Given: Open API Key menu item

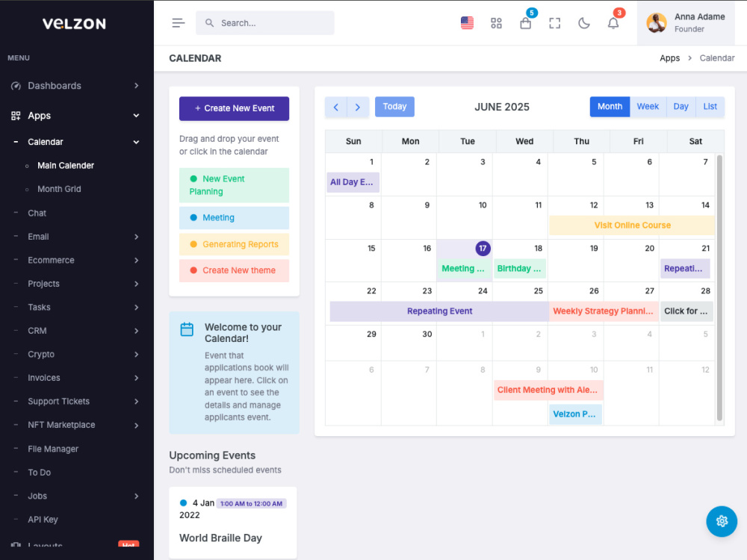Looking at the screenshot, I should tap(43, 520).
